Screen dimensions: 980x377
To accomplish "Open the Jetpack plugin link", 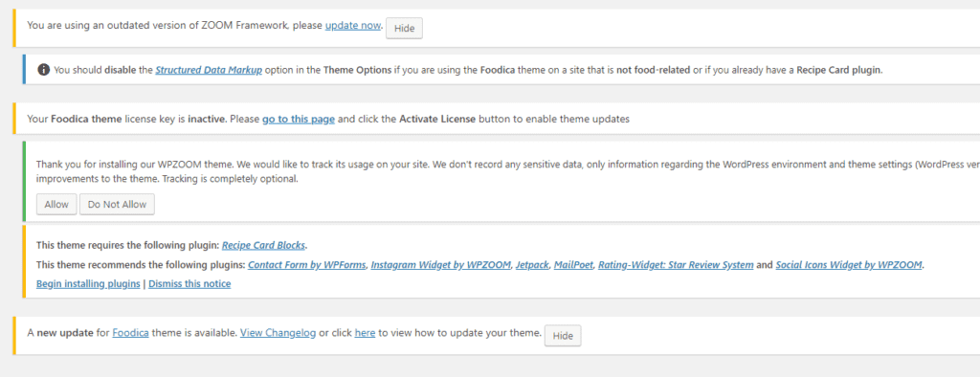I will coord(532,264).
